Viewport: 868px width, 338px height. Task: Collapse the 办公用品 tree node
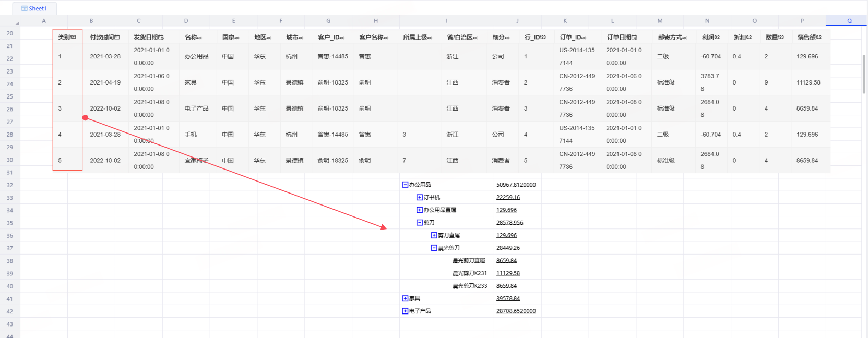click(x=405, y=185)
